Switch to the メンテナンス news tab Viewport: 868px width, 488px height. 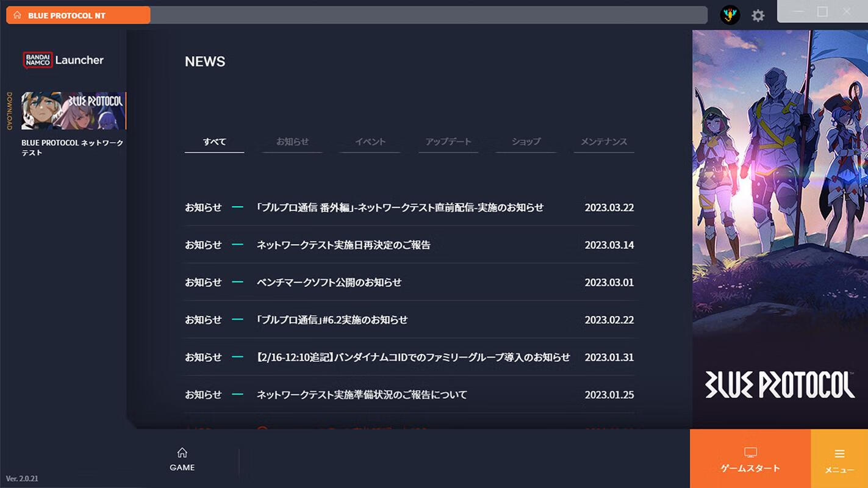(604, 142)
